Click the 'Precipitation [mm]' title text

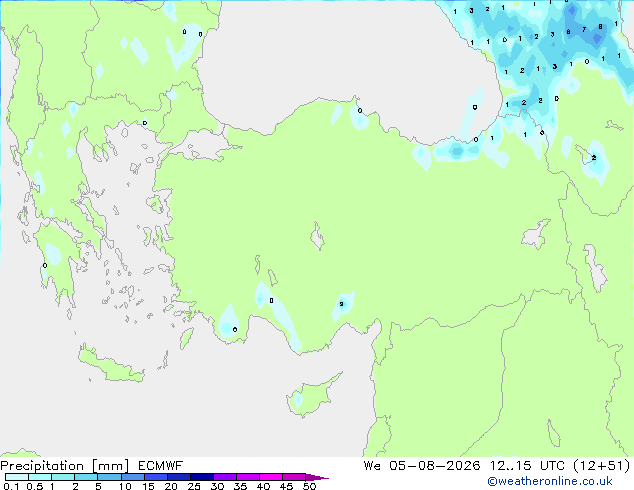click(x=65, y=466)
